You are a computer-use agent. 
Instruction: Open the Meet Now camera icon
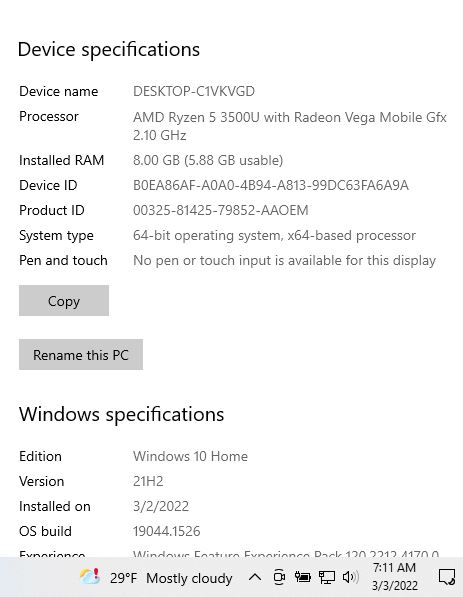click(279, 577)
